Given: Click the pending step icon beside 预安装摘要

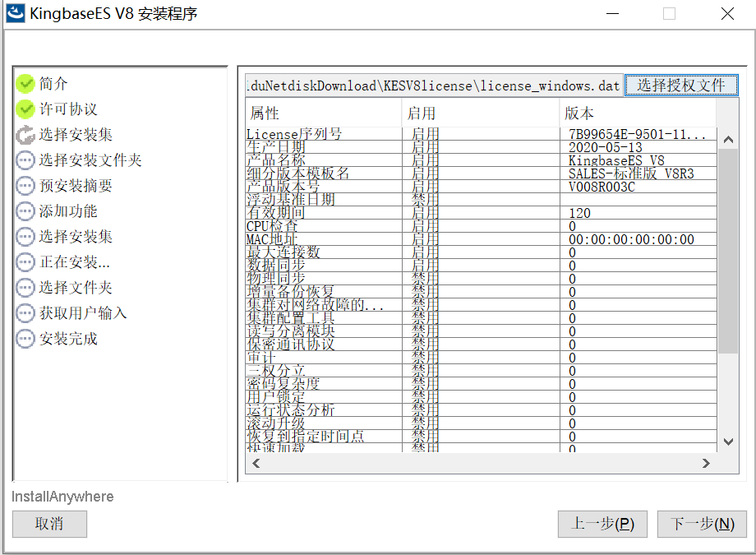Looking at the screenshot, I should point(25,186).
